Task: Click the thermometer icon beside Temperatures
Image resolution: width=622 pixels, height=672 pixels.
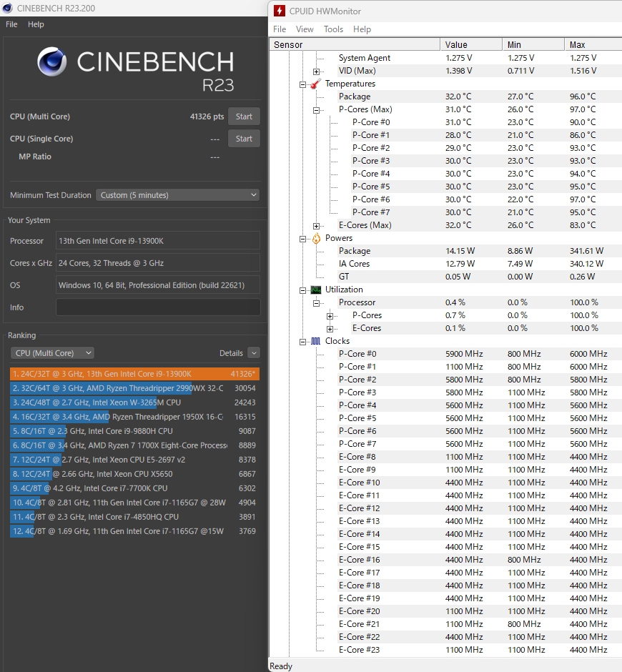Action: [x=316, y=84]
